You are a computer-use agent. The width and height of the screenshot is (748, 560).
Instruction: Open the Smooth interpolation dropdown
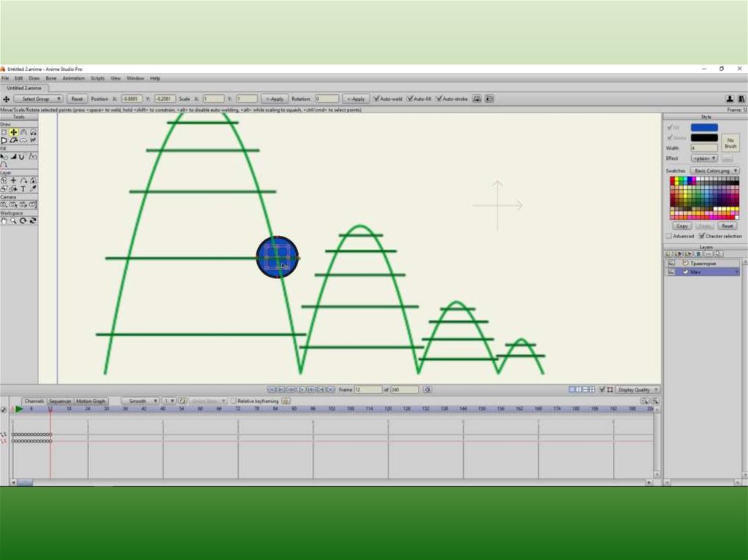point(140,401)
